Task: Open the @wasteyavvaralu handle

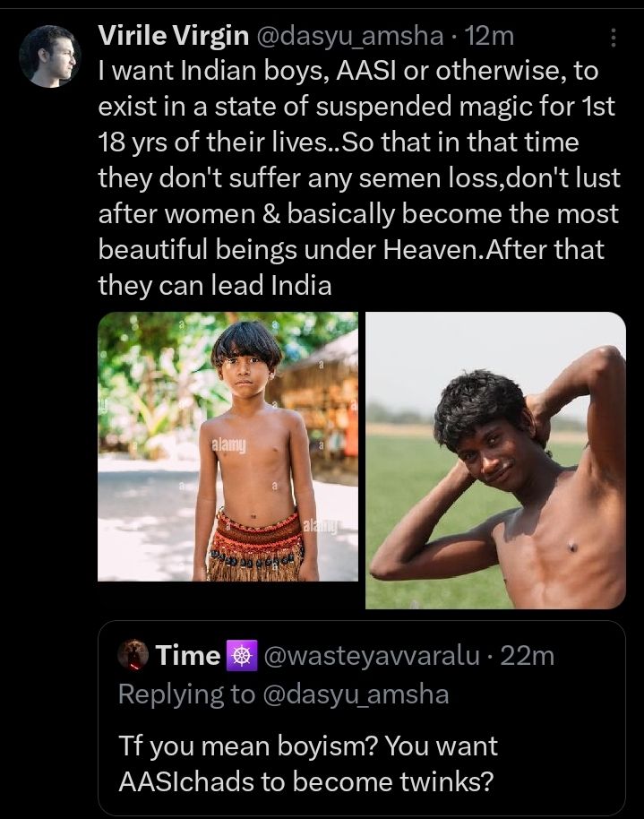Action: 374,656
